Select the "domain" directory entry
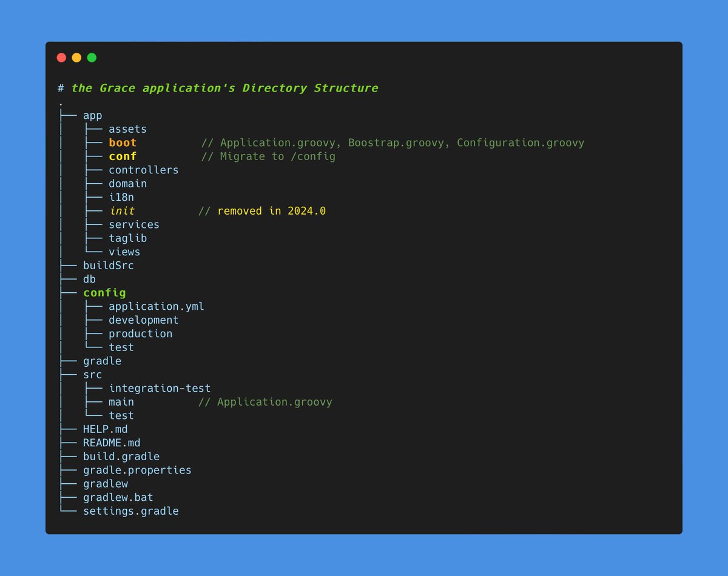Viewport: 728px width, 576px height. tap(128, 184)
